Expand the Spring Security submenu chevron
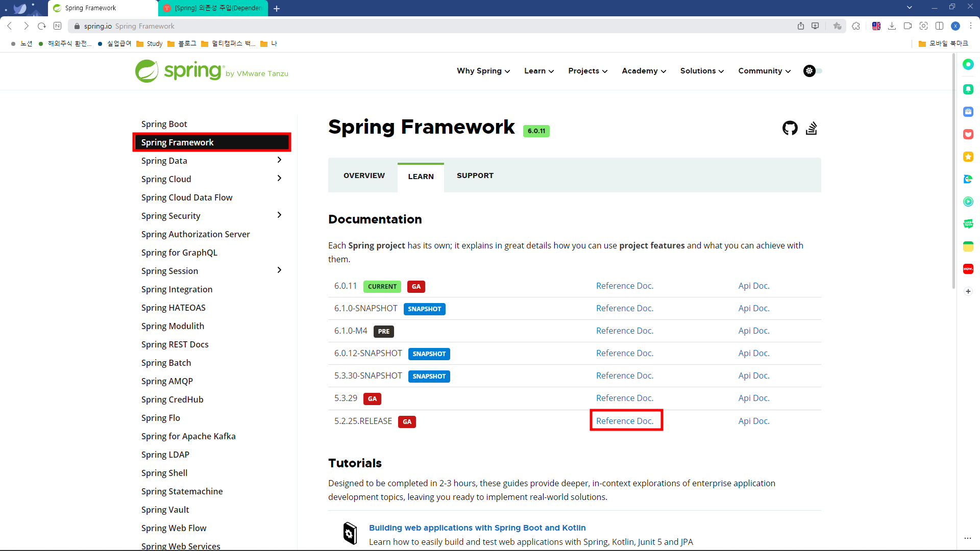This screenshot has width=980, height=551. [x=279, y=215]
